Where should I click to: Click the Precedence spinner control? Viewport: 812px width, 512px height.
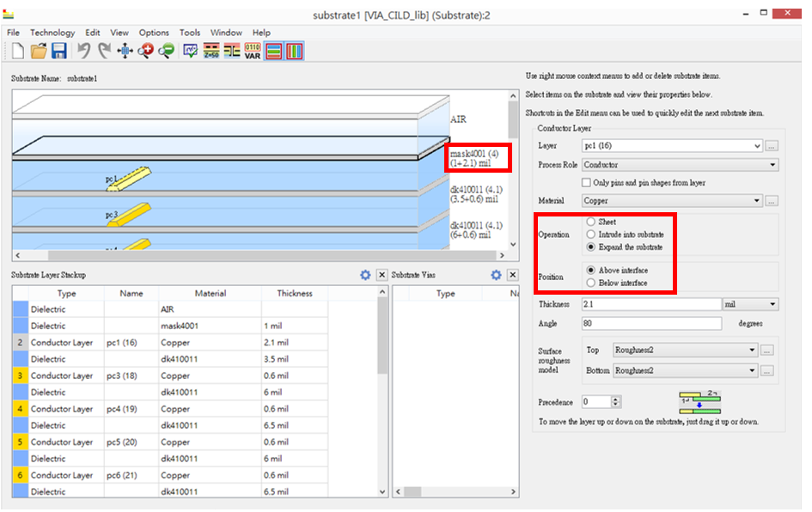coord(601,402)
